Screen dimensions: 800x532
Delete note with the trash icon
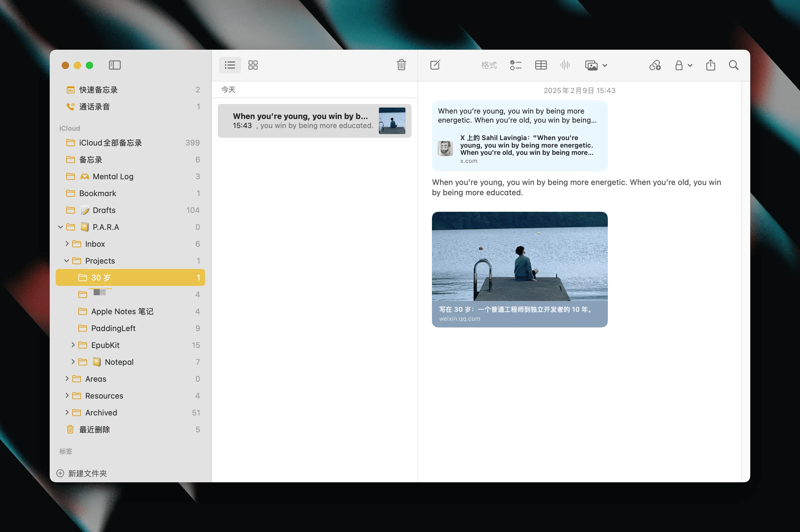point(401,65)
